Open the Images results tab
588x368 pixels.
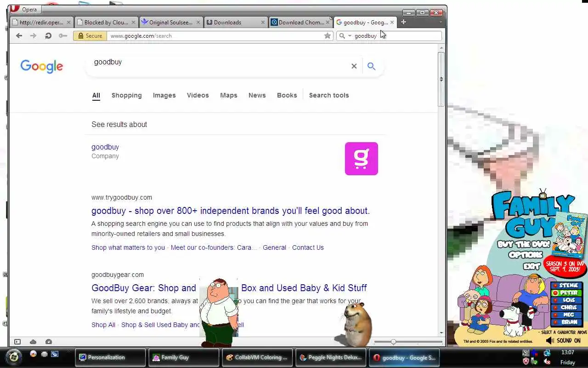coord(164,95)
